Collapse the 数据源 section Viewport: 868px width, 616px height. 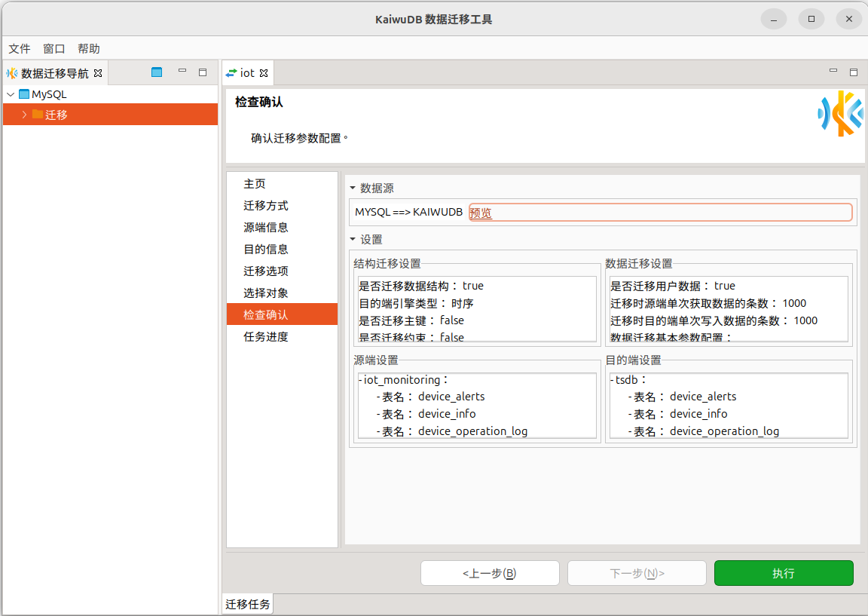tap(353, 188)
